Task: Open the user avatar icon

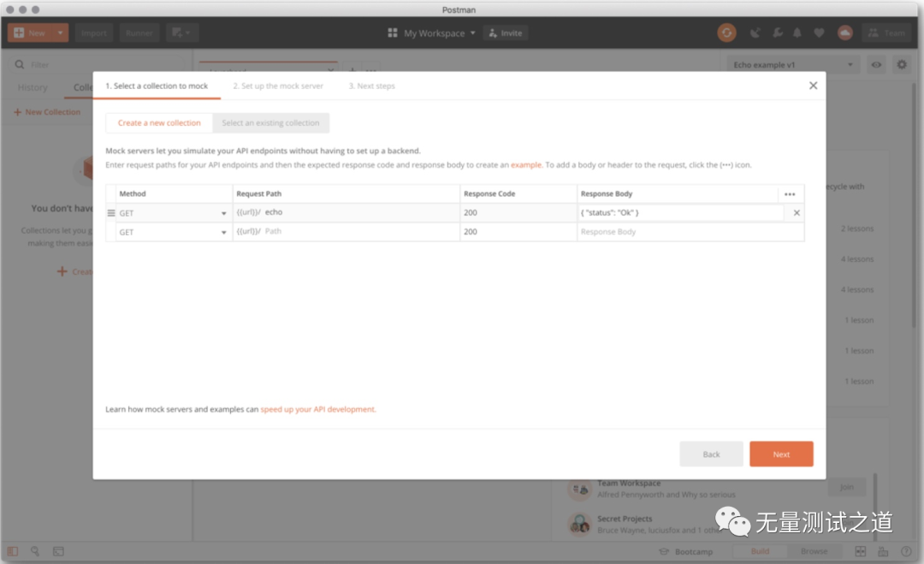Action: [x=845, y=33]
